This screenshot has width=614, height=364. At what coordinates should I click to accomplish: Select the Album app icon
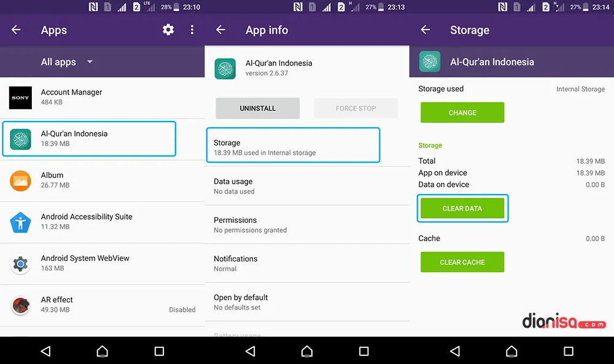click(x=20, y=180)
